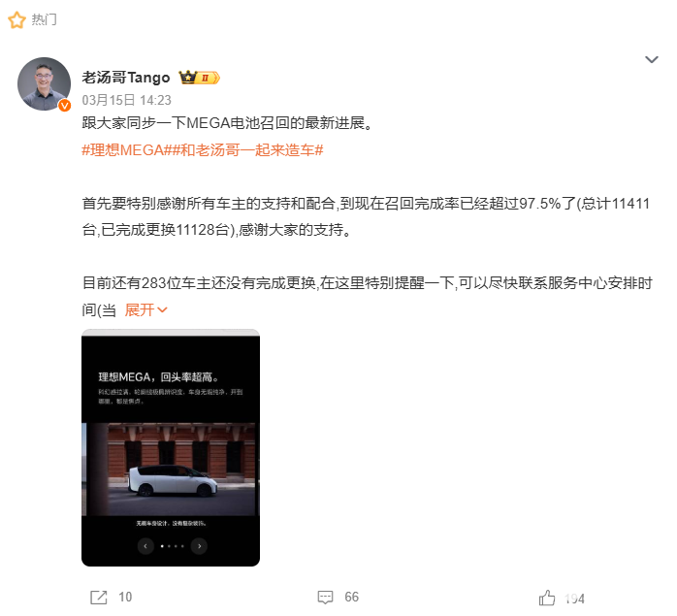
Task: Click previous arrow in image carousel
Action: coord(145,546)
